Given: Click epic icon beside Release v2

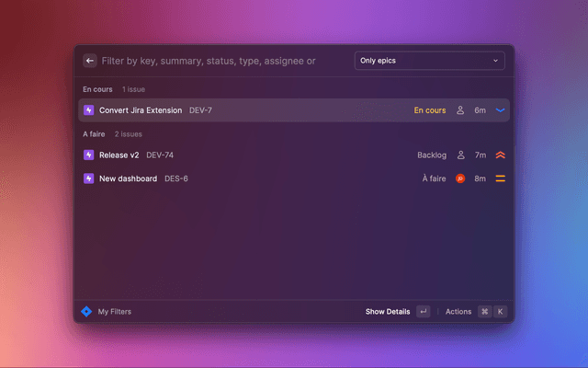Looking at the screenshot, I should [x=89, y=155].
